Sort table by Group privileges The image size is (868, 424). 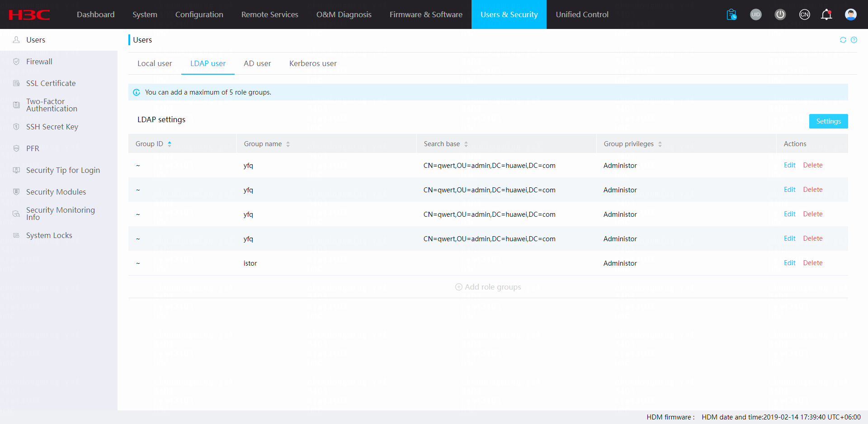click(x=660, y=144)
